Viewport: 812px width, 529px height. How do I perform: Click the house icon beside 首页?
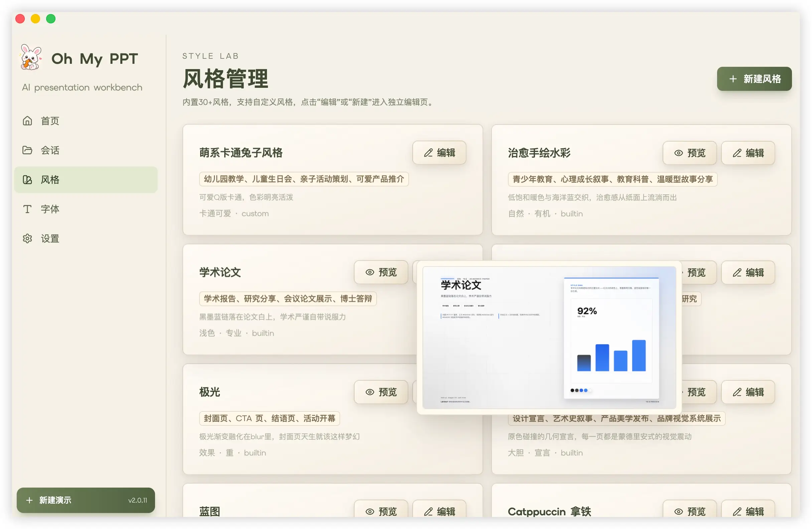[27, 121]
